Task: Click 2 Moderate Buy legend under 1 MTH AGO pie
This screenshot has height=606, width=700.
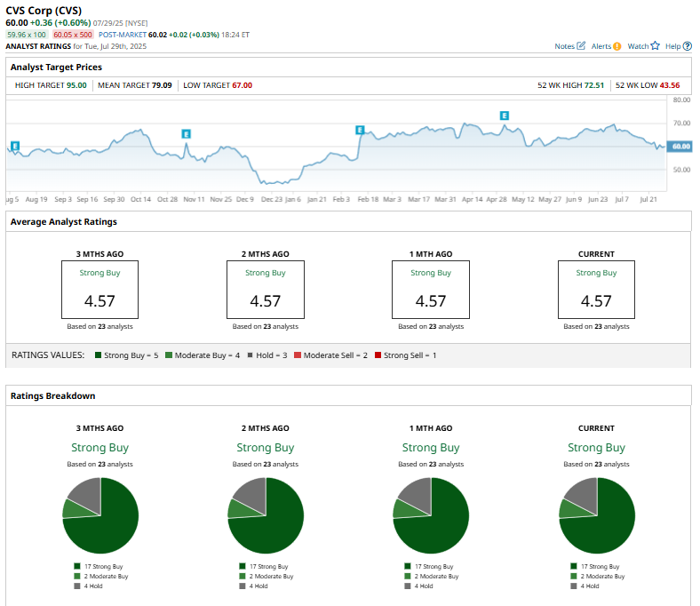Action: click(432, 576)
